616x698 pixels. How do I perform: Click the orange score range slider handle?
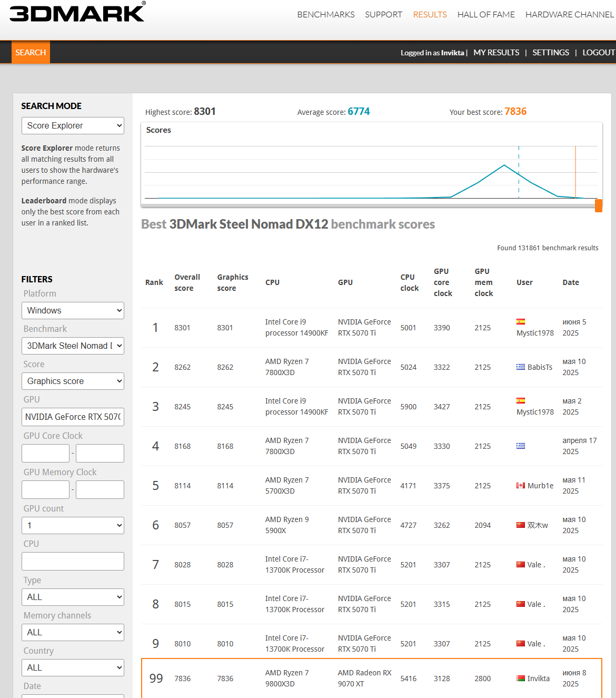pyautogui.click(x=599, y=205)
